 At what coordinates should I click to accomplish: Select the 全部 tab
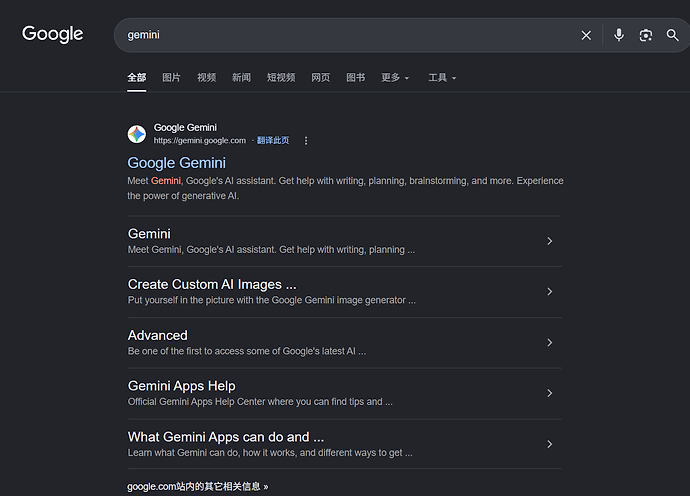click(136, 78)
